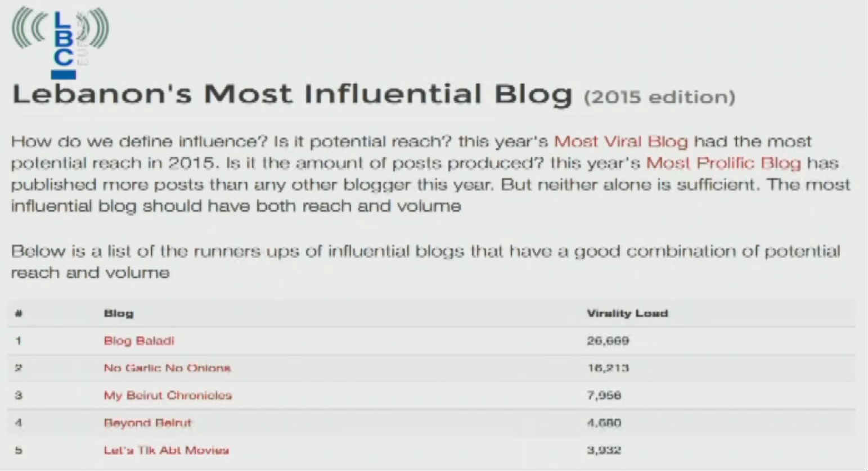
Task: Click rank number 1 in the table
Action: [x=19, y=341]
